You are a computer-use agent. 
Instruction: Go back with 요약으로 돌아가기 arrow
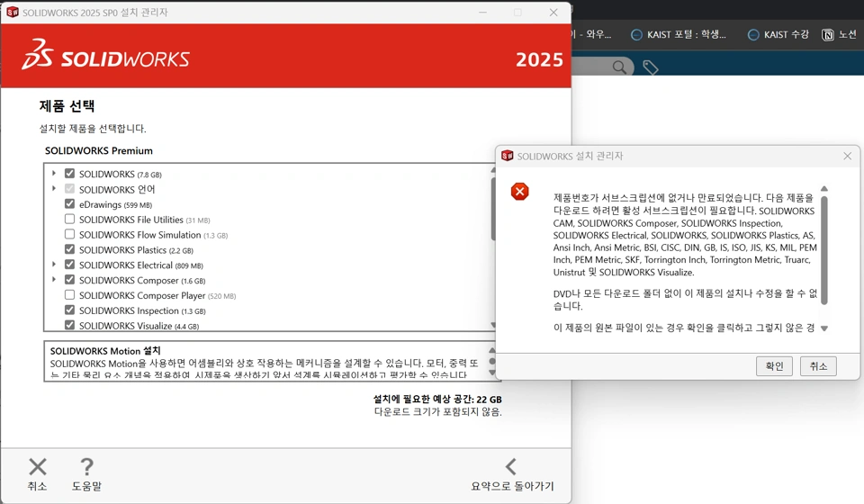click(511, 466)
